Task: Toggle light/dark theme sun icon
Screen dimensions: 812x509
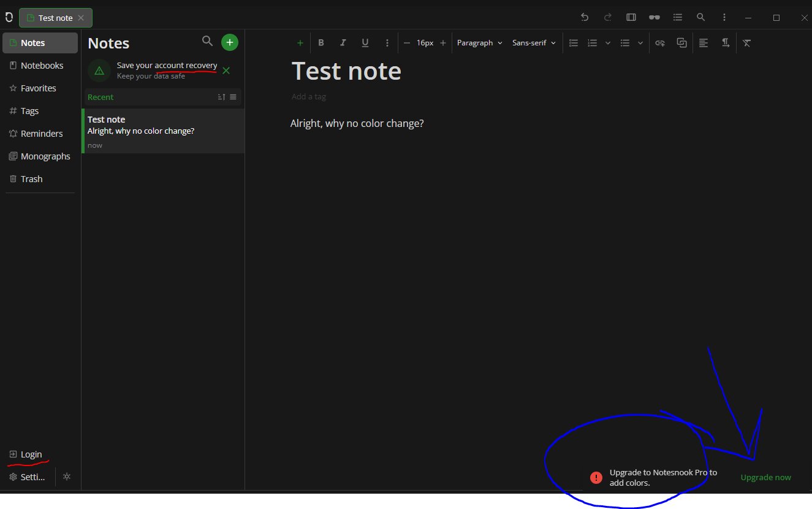Action: [67, 477]
